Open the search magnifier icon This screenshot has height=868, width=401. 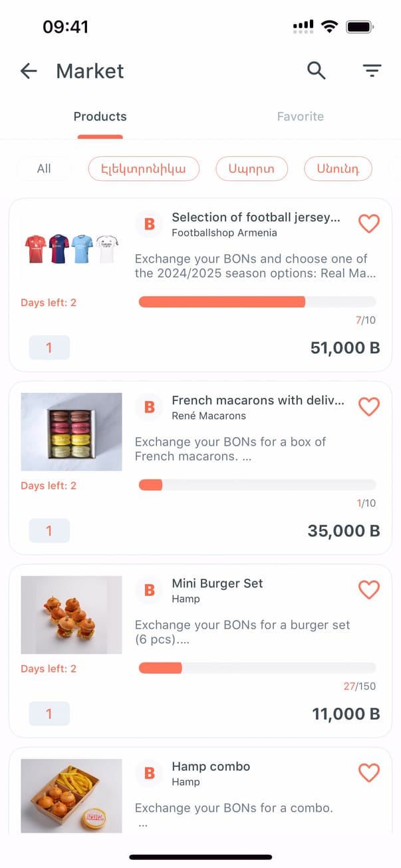317,71
